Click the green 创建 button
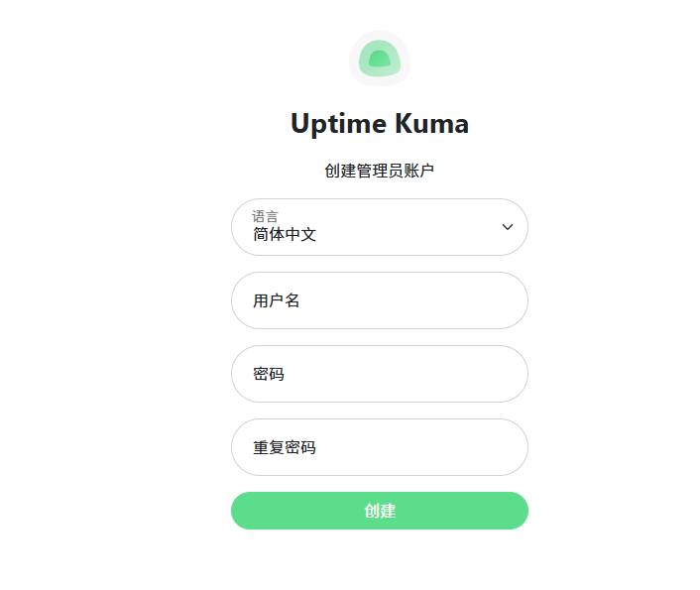 click(x=380, y=511)
